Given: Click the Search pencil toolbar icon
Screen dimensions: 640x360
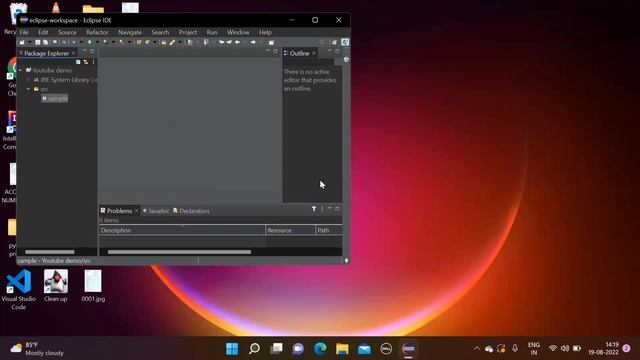Looking at the screenshot, I should click(x=172, y=42).
